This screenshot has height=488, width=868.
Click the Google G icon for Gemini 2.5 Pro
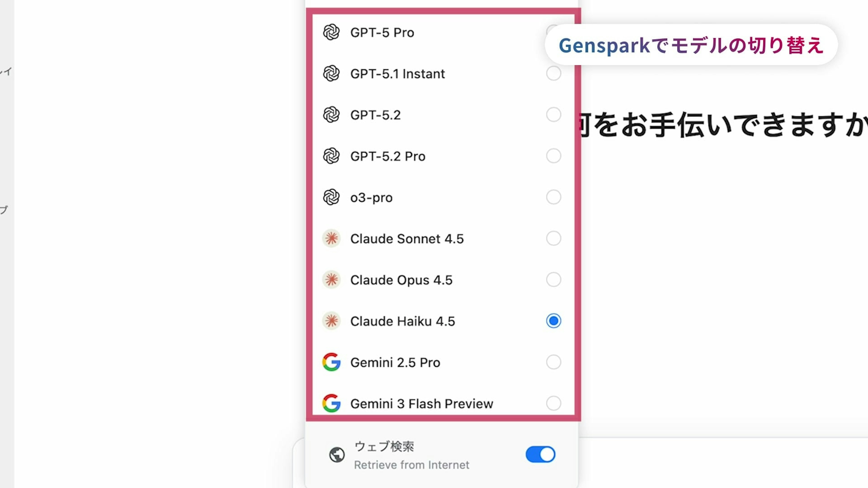coord(331,362)
